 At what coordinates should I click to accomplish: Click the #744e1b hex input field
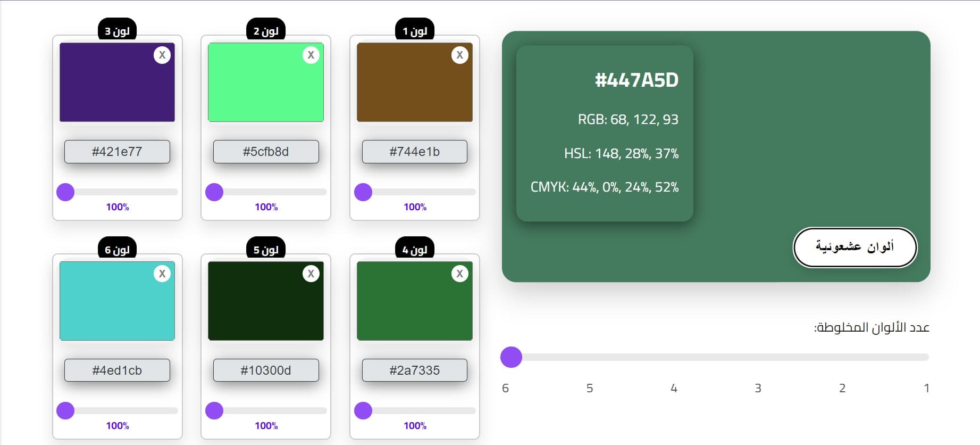click(415, 152)
